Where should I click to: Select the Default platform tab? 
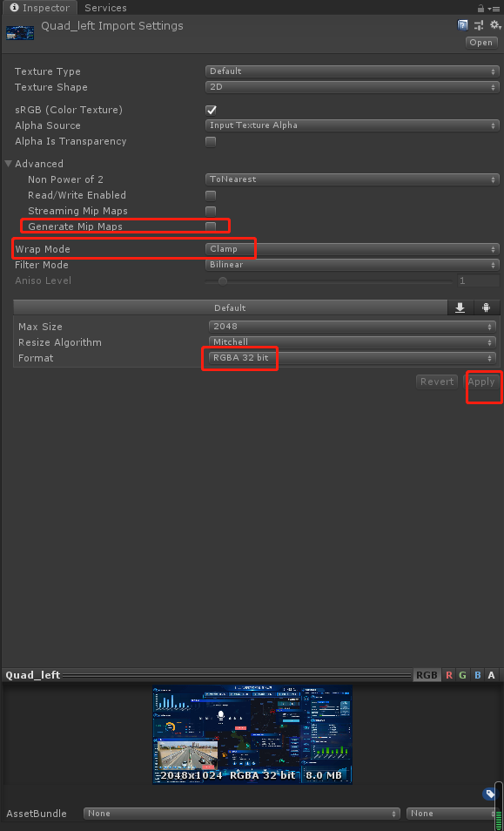230,307
